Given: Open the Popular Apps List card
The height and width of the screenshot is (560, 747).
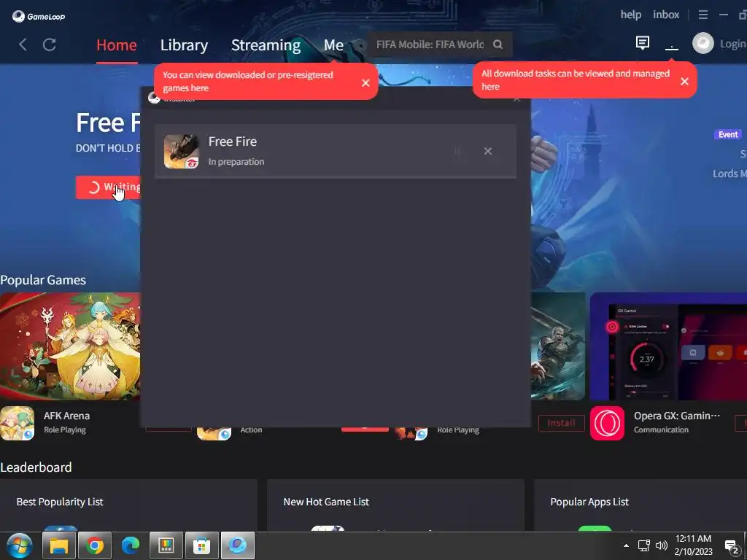Looking at the screenshot, I should click(x=640, y=505).
